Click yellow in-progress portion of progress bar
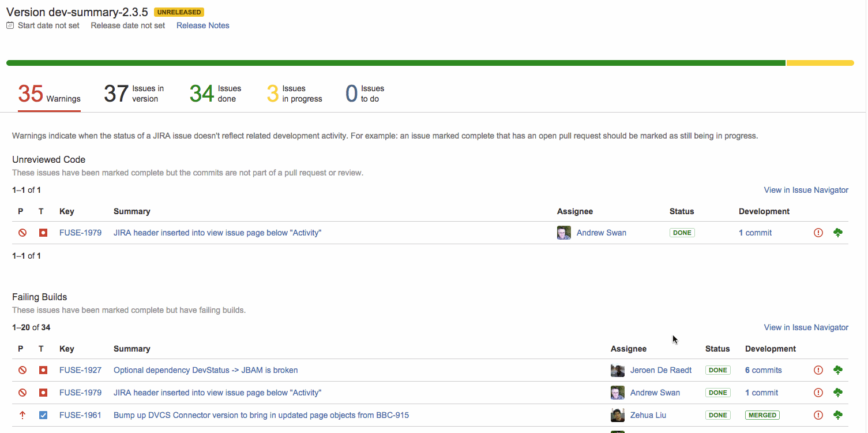 820,63
